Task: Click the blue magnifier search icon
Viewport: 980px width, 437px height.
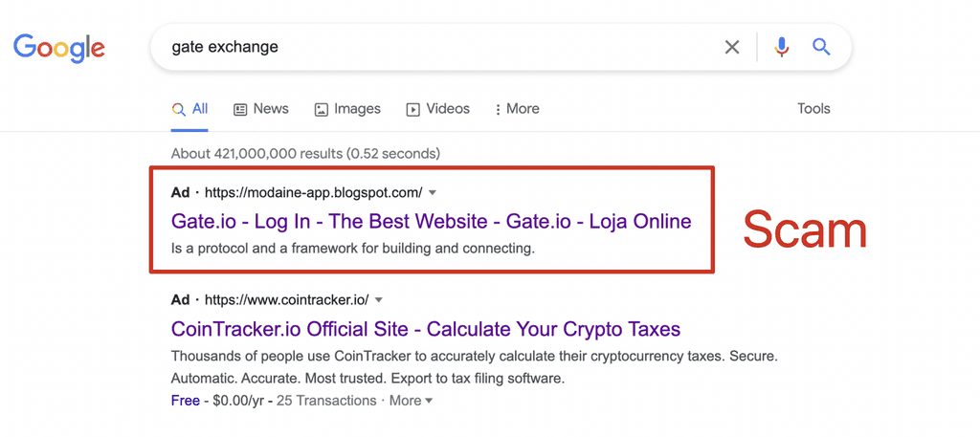Action: pos(821,47)
